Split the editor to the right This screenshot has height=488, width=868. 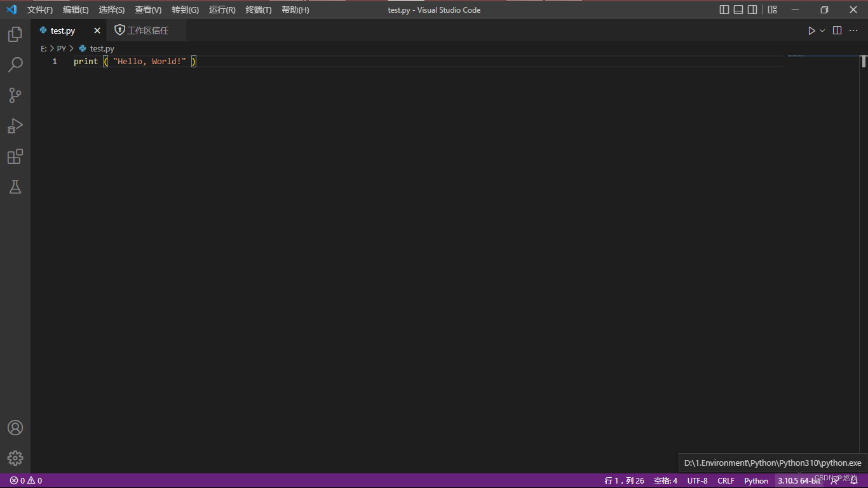tap(837, 30)
